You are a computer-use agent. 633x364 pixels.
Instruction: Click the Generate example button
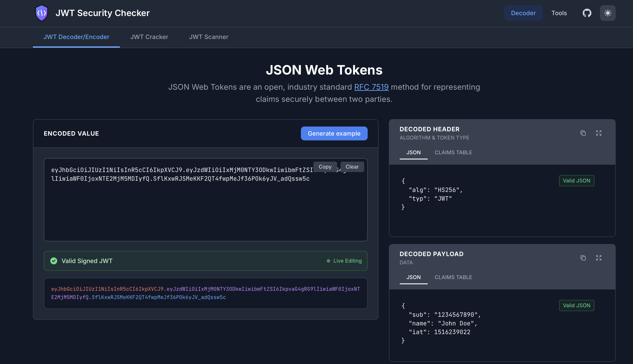pos(334,133)
